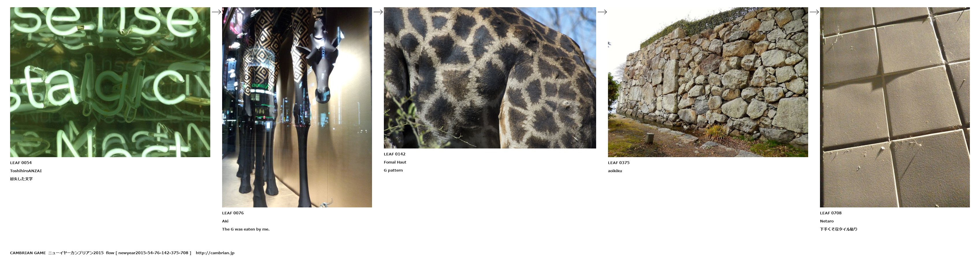Click the LEAF 0054 label
Screen dimensions: 980x260
pos(21,163)
